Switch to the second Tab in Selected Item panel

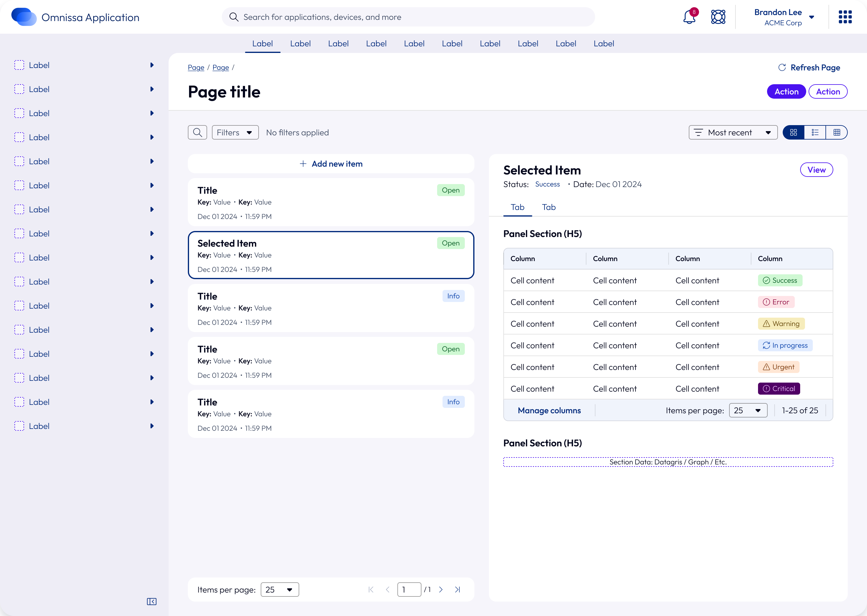tap(548, 207)
